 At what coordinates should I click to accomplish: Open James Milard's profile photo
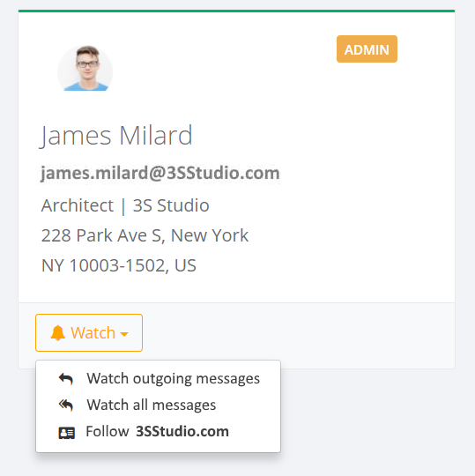[x=85, y=68]
